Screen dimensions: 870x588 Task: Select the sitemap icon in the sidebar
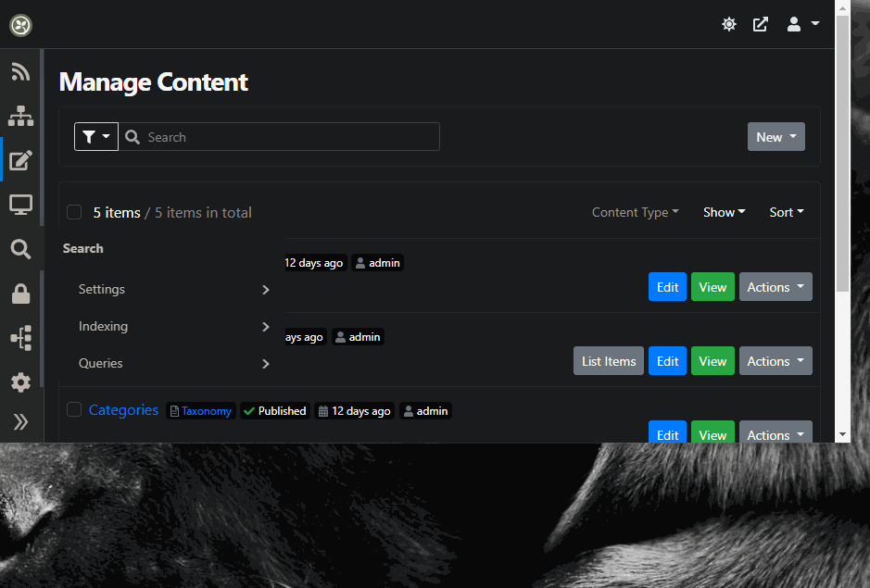(x=20, y=116)
